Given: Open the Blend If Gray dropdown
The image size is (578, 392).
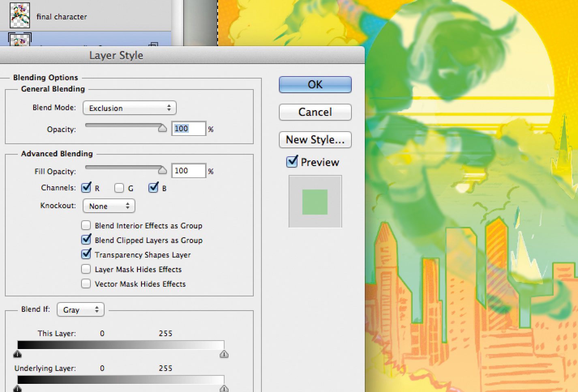Looking at the screenshot, I should pos(81,310).
